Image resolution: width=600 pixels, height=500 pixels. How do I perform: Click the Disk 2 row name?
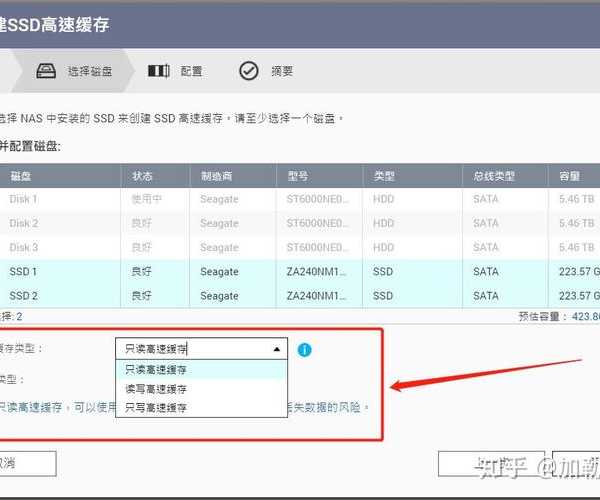[x=24, y=223]
